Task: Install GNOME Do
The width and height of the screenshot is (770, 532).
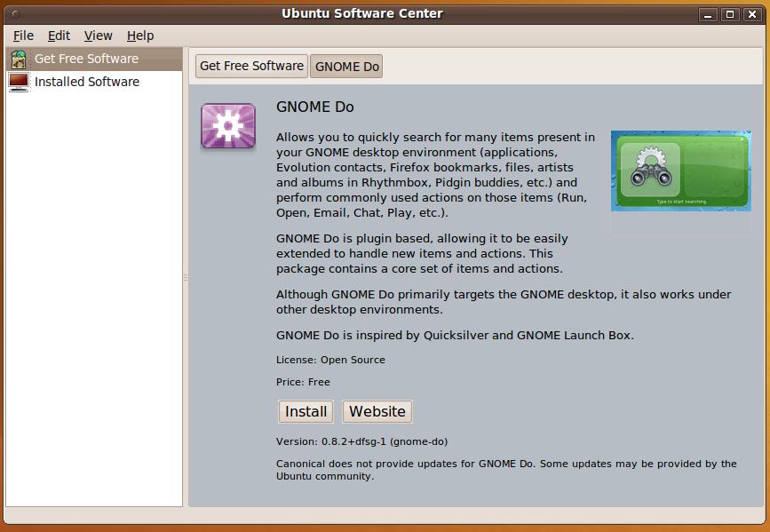Action: click(306, 411)
